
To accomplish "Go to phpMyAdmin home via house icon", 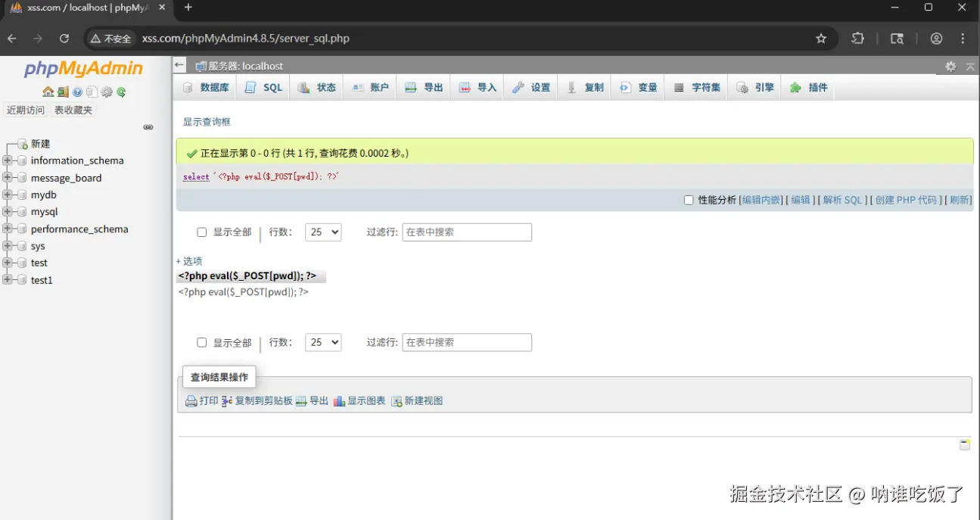I will (x=48, y=92).
